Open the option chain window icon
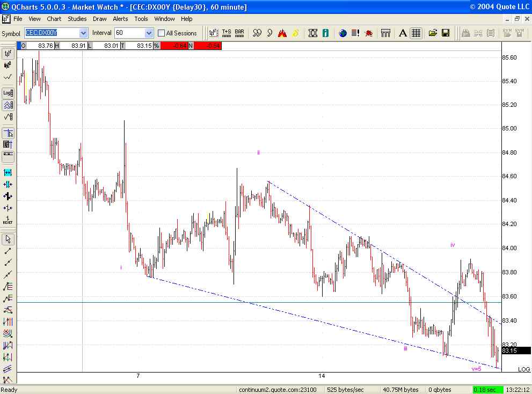The width and height of the screenshot is (532, 394). (x=313, y=33)
